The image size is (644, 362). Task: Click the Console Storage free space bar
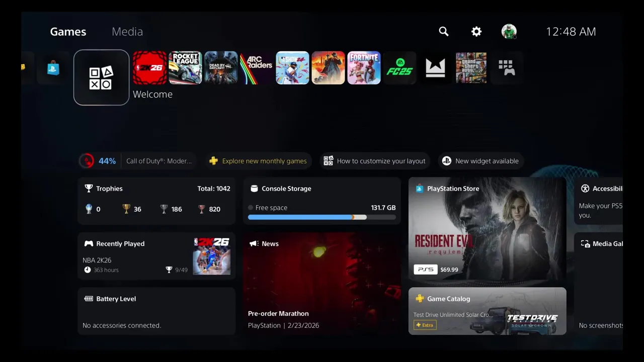coord(322,217)
